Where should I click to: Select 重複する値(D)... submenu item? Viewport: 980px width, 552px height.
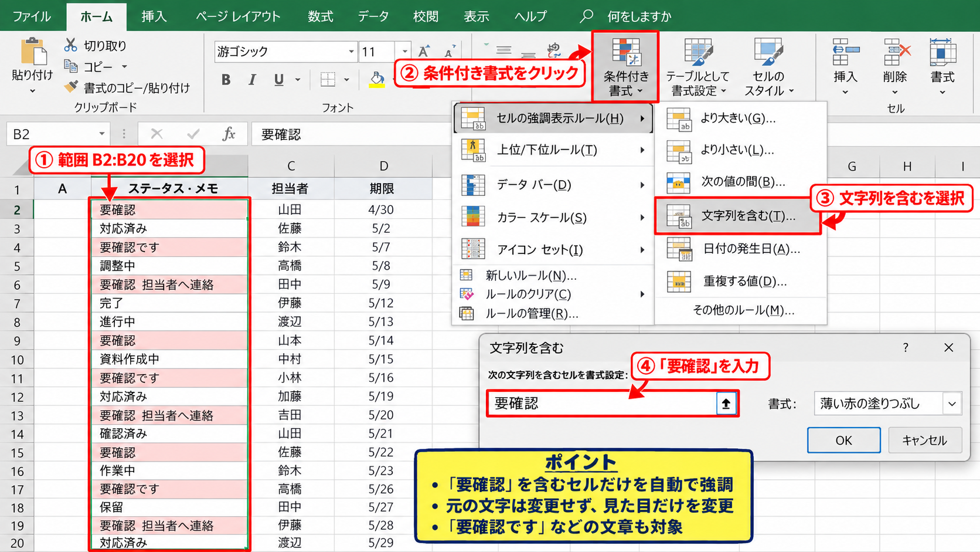click(740, 282)
